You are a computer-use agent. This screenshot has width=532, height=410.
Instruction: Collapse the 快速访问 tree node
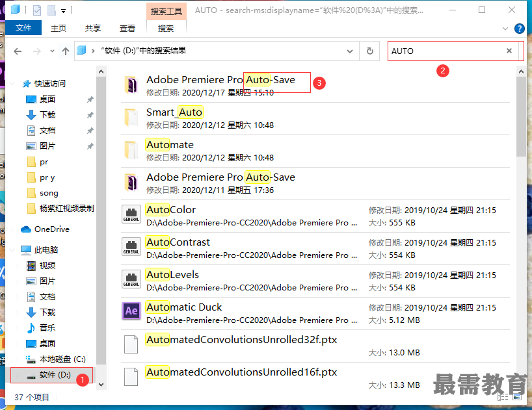click(x=13, y=84)
